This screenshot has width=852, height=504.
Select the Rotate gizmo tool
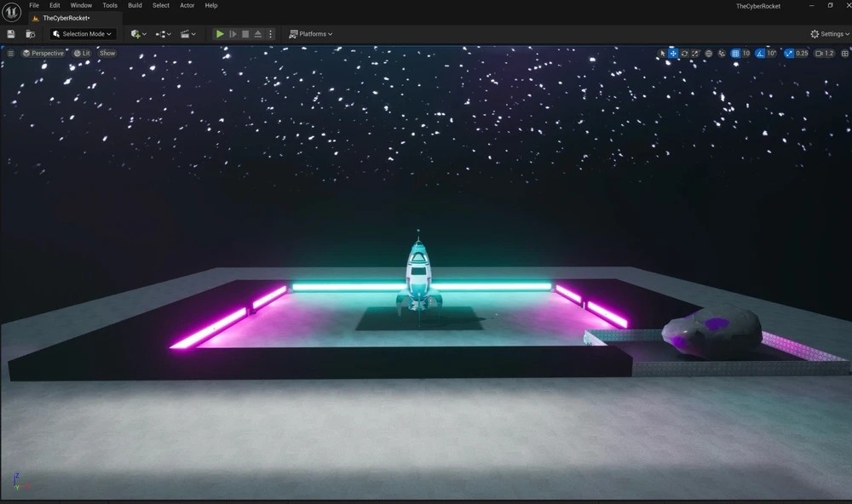tap(684, 54)
